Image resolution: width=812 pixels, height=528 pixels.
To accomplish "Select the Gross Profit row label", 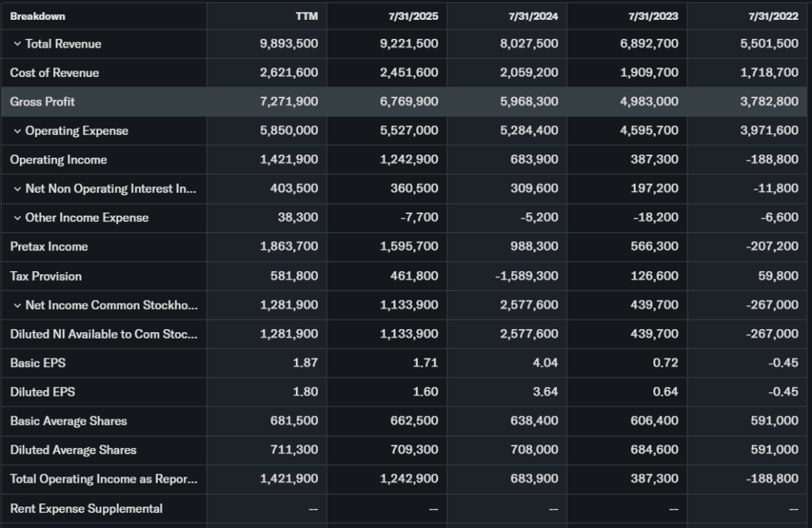I will [43, 102].
